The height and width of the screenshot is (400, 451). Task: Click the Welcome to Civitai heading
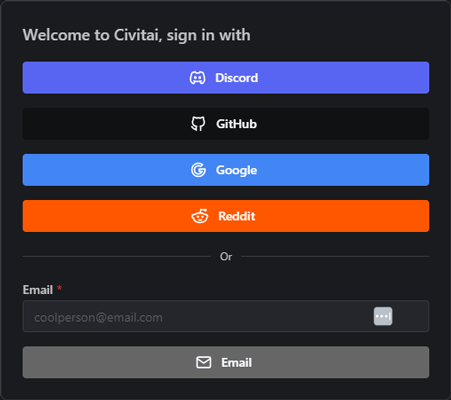[x=137, y=35]
